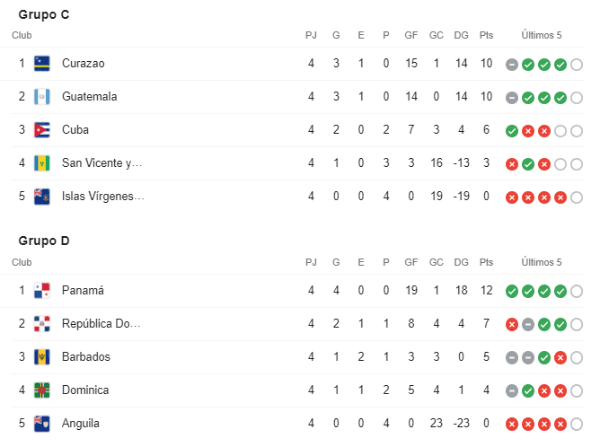600x447 pixels.
Task: Click the Cuba flag icon
Action: point(42,130)
